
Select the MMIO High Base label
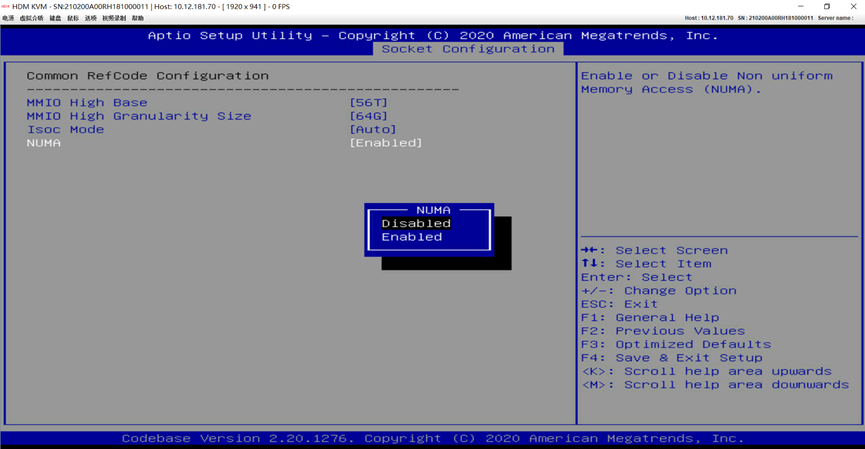click(x=87, y=103)
